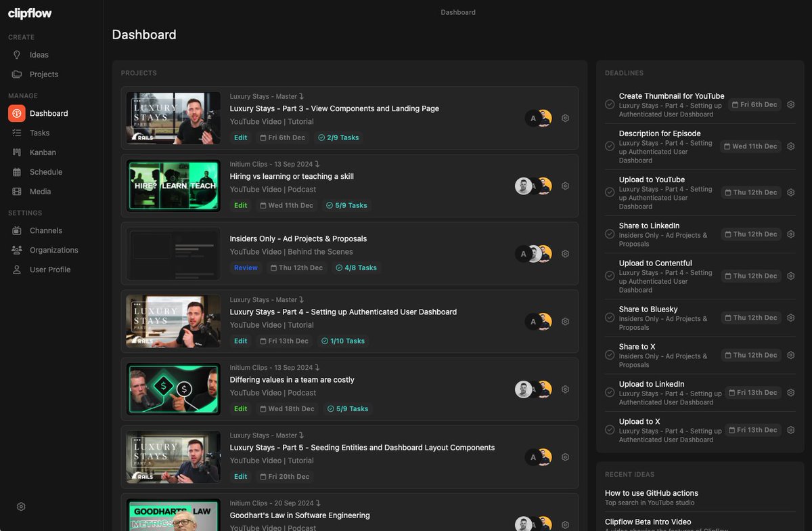Click the clipflow logo

click(x=30, y=14)
